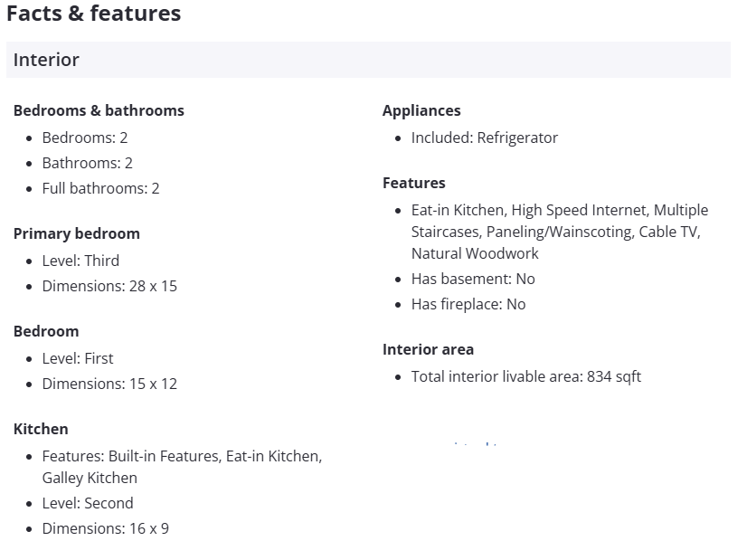Select the Dimensions: 16 x 9 entry

tap(105, 528)
